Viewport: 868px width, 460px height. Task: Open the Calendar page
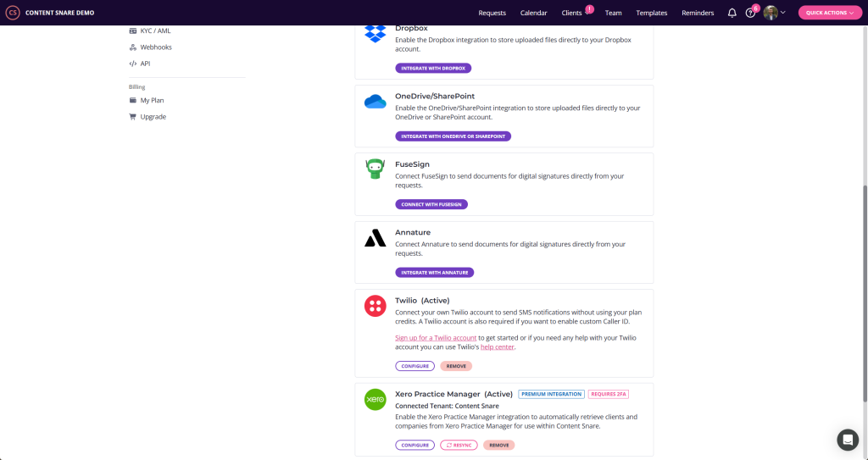(x=534, y=13)
